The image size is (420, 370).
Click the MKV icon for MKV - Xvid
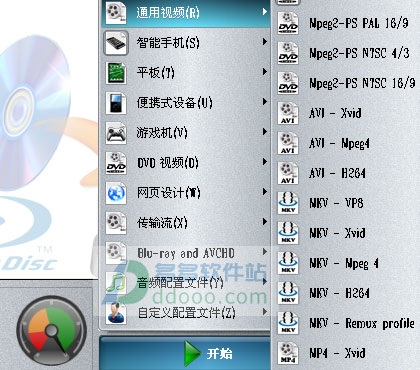pos(288,233)
